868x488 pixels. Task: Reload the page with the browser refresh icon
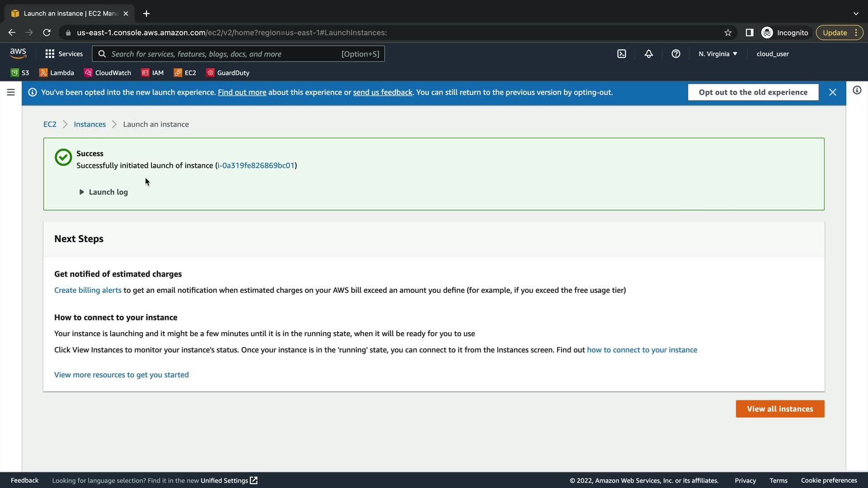coord(47,33)
